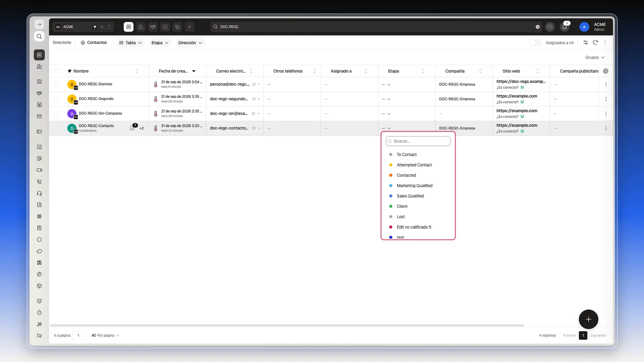The width and height of the screenshot is (644, 362).
Task: Open calls phone icon in top bar
Action: [177, 27]
